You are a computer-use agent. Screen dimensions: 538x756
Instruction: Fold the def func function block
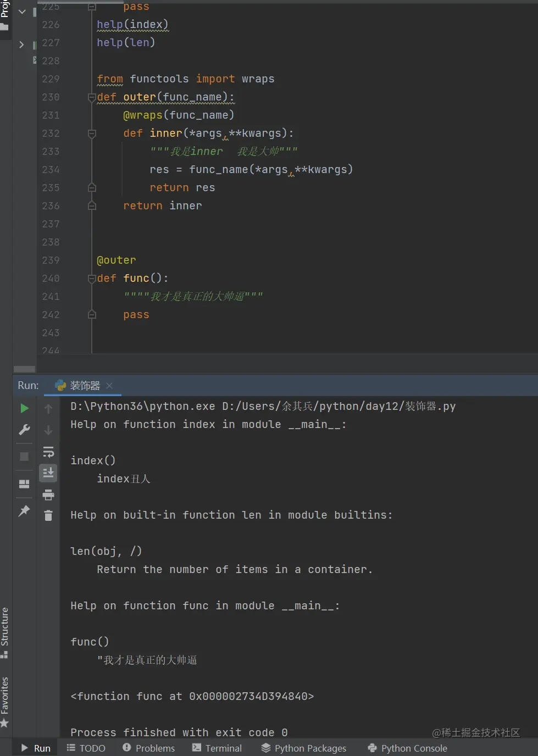(x=92, y=279)
